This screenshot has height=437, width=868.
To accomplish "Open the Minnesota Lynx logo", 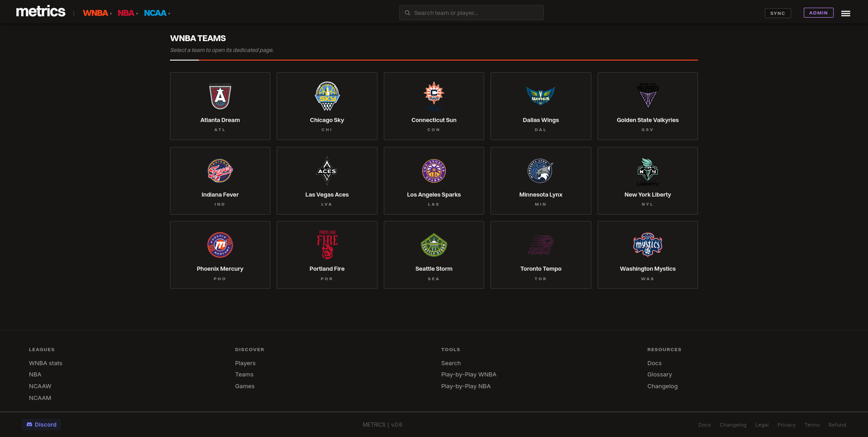I will 541,171.
